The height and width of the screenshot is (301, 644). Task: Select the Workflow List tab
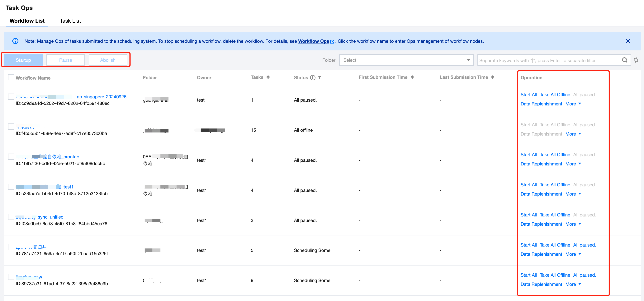pos(27,21)
